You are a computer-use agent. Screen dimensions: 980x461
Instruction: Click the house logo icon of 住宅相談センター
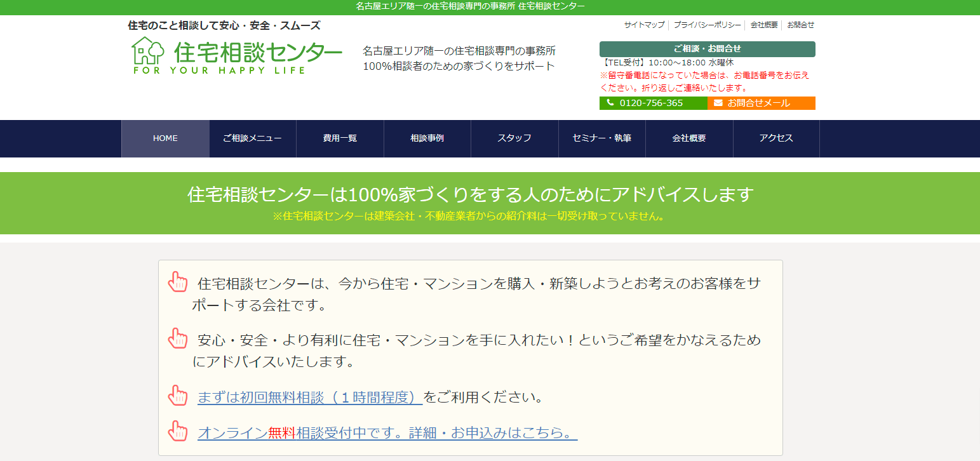point(147,50)
